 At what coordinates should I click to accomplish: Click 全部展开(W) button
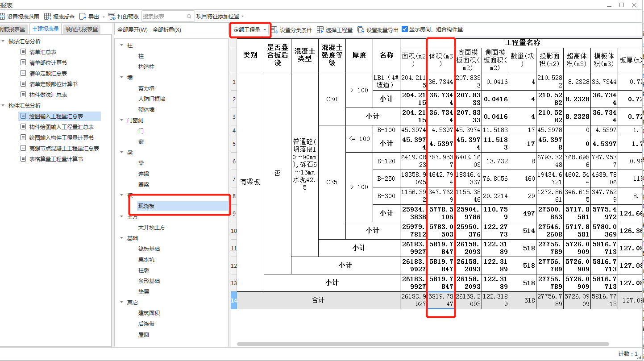[x=132, y=30]
